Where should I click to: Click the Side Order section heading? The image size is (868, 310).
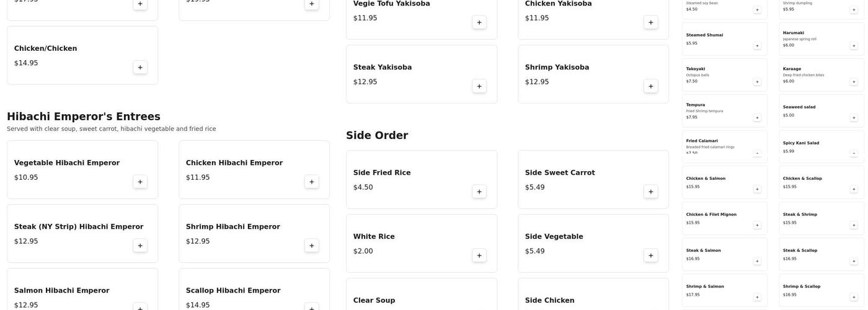377,135
